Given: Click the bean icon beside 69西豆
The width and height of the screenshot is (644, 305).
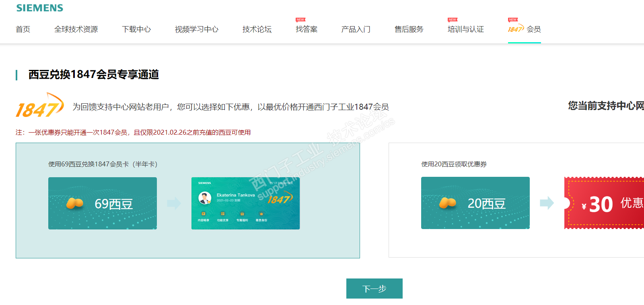Looking at the screenshot, I should click(75, 203).
